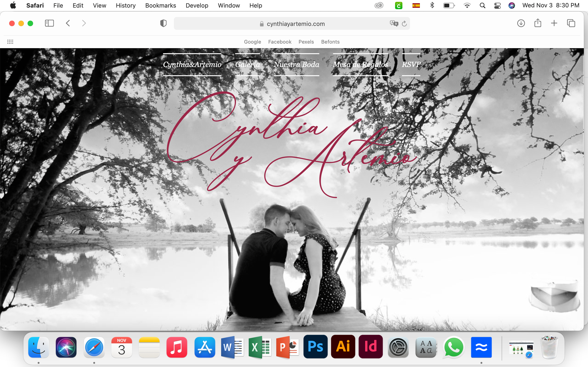Show tab overview in Safari

coord(571,23)
